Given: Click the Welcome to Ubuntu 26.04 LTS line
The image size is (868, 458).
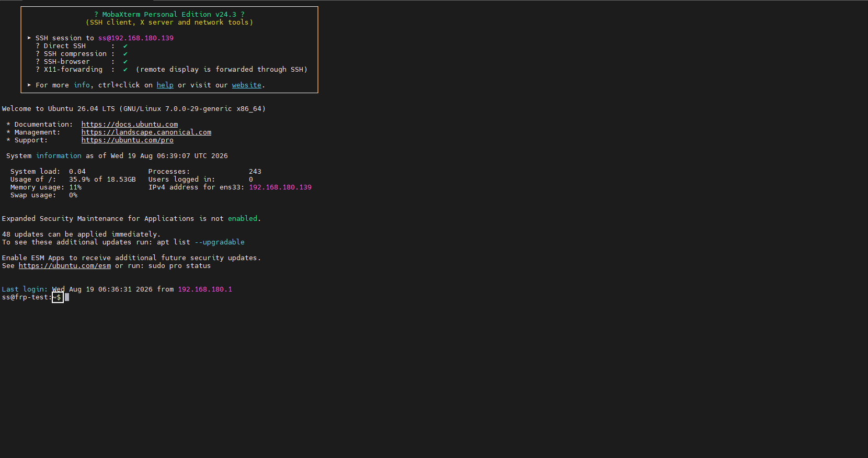Looking at the screenshot, I should click(x=134, y=109).
